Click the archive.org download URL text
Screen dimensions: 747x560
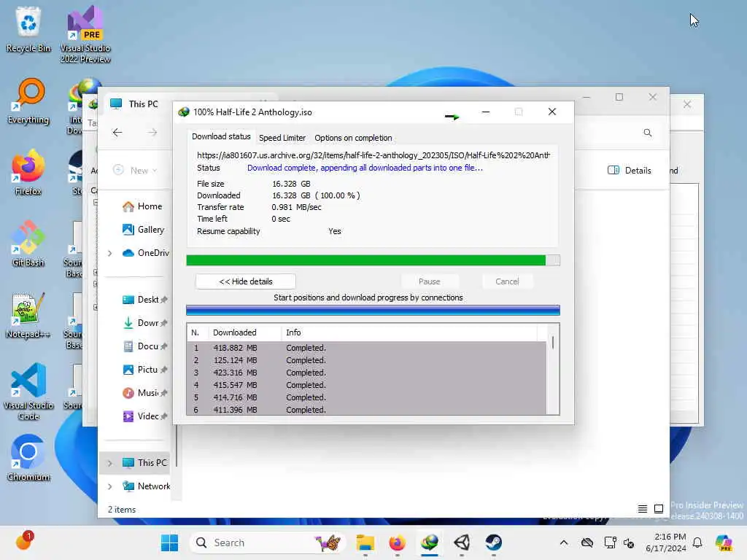pyautogui.click(x=373, y=155)
